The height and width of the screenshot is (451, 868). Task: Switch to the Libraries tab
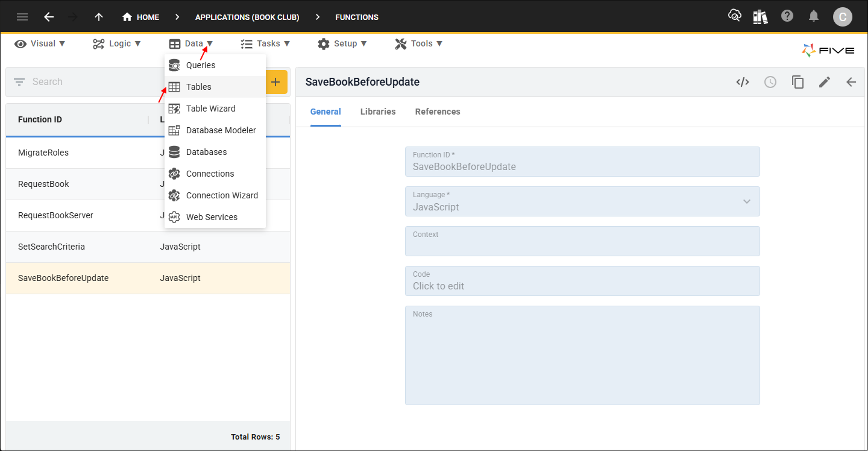click(x=378, y=112)
